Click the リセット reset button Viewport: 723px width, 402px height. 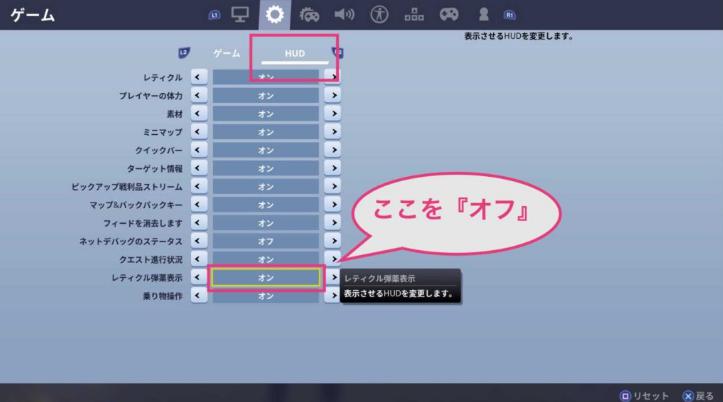click(x=644, y=396)
